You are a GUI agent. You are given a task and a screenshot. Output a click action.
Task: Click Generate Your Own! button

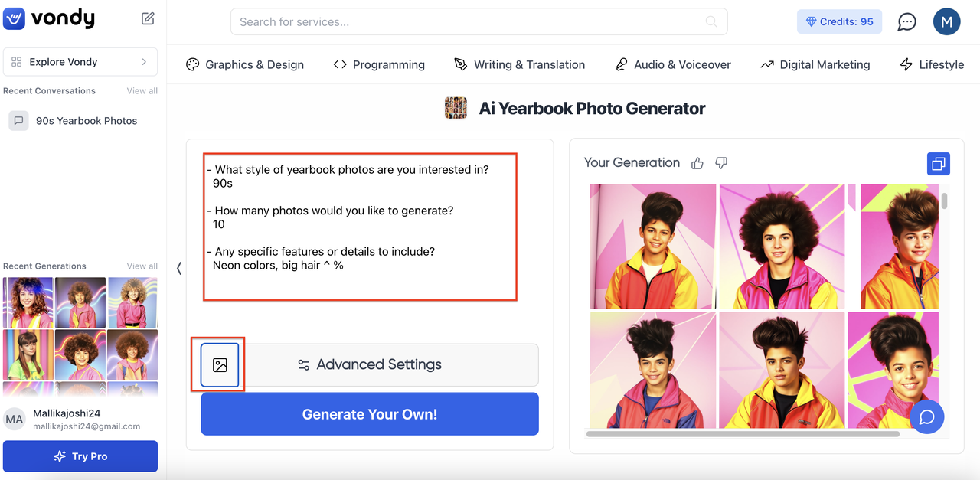point(370,414)
